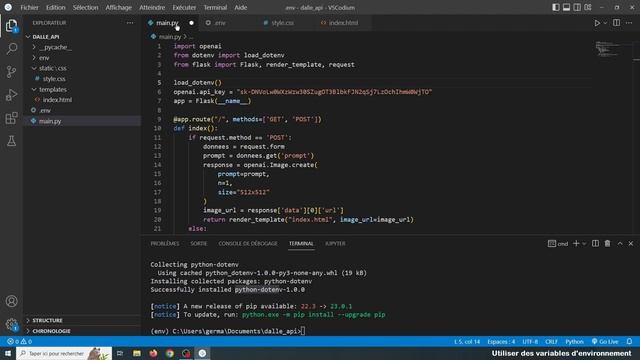The height and width of the screenshot is (360, 640).
Task: Open the Atteindre menu
Action: point(152,7)
